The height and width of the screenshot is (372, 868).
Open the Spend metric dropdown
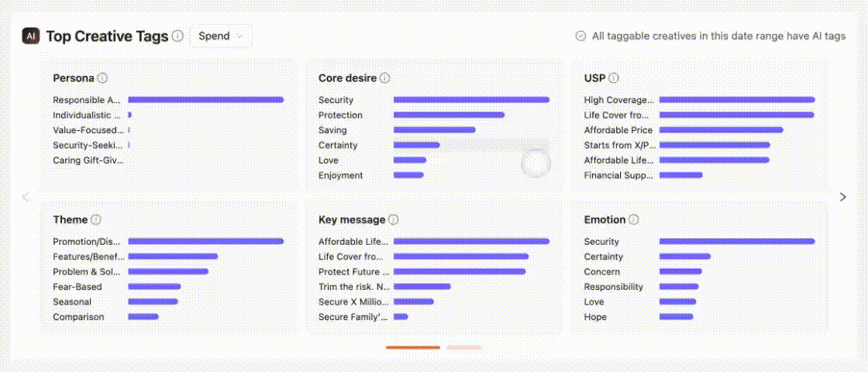(221, 36)
